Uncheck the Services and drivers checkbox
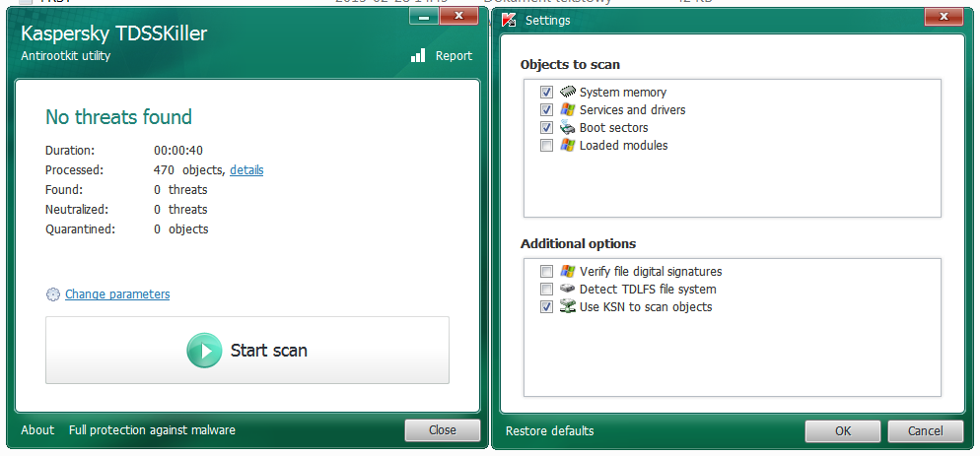This screenshot has height=456, width=980. (547, 110)
